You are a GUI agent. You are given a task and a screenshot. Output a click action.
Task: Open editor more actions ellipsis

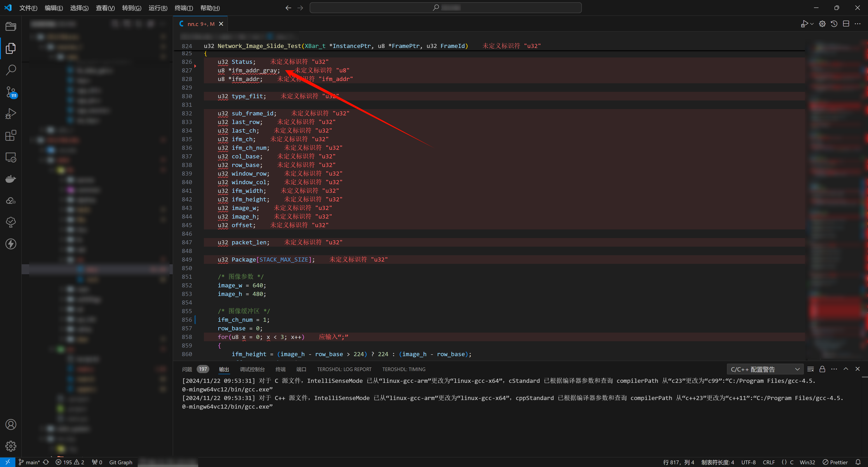[858, 24]
